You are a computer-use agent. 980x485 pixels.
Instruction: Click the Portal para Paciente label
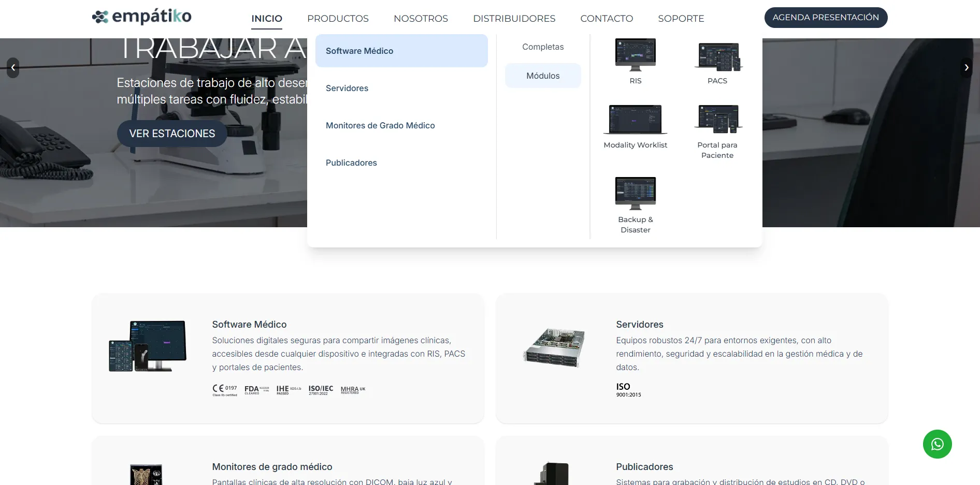[x=717, y=150]
